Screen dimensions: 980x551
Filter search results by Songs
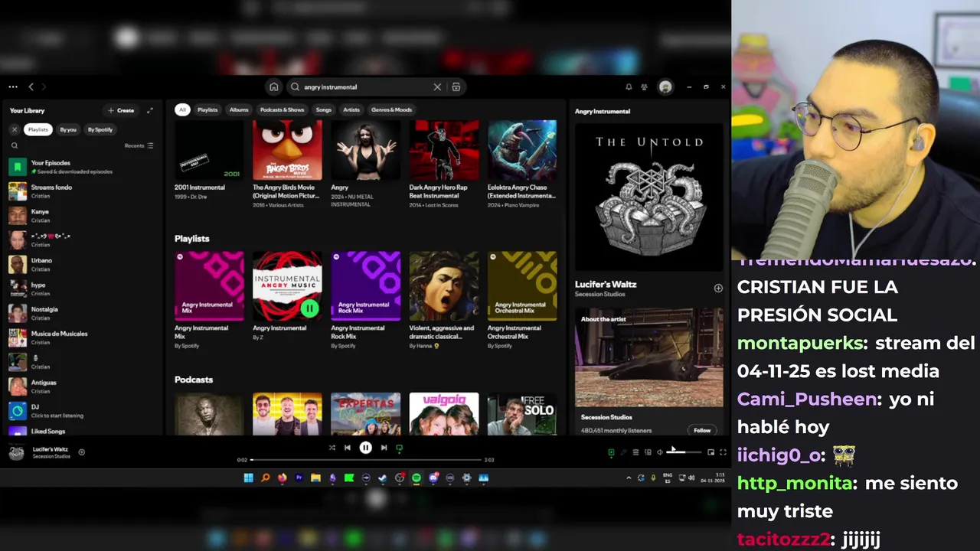[324, 109]
